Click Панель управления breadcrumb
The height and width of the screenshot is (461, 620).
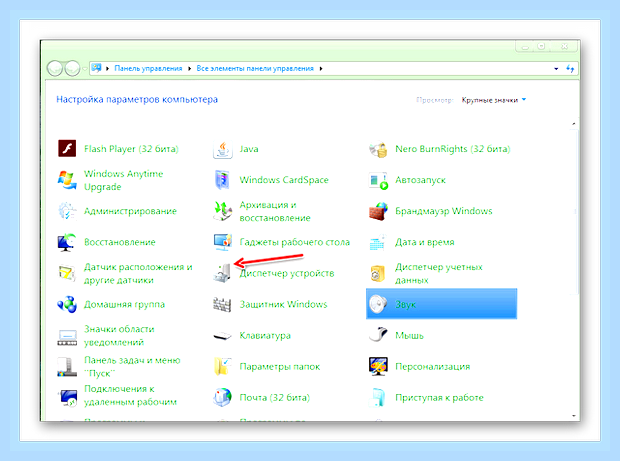[148, 68]
